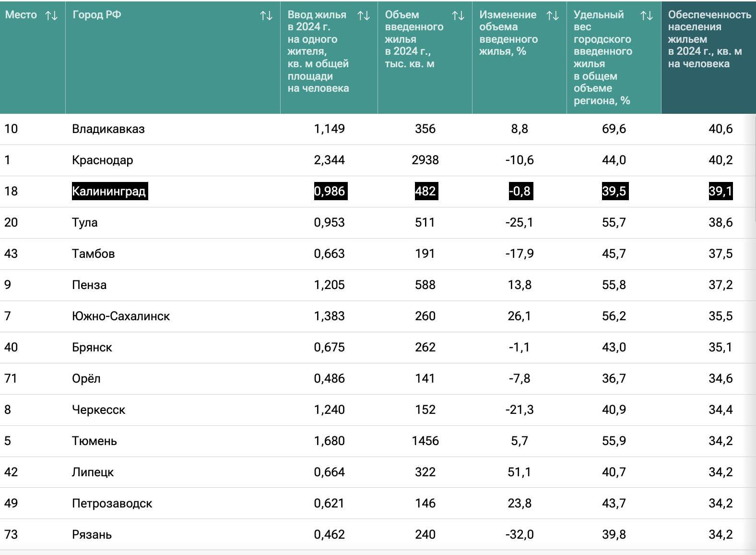Image resolution: width=756 pixels, height=555 pixels.
Task: Select Краснодар in the city column
Action: tap(103, 160)
